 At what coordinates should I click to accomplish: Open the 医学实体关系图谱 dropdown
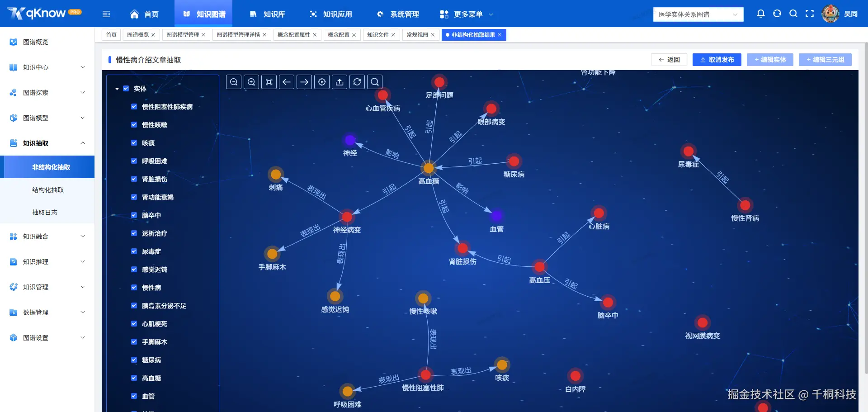(698, 14)
